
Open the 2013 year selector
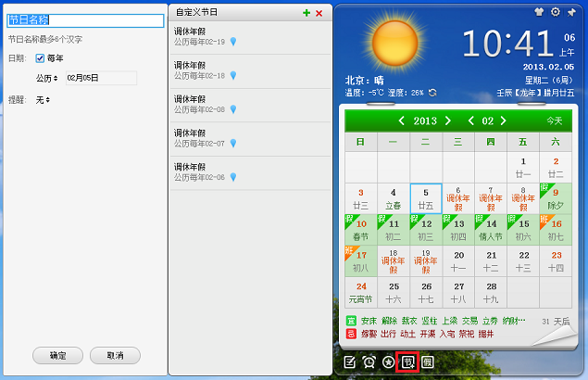(x=425, y=120)
